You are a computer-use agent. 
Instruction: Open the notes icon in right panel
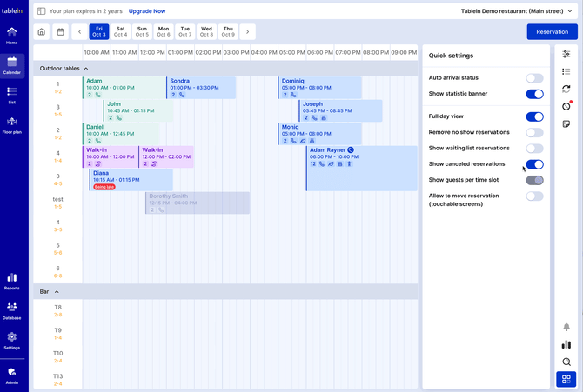(566, 124)
